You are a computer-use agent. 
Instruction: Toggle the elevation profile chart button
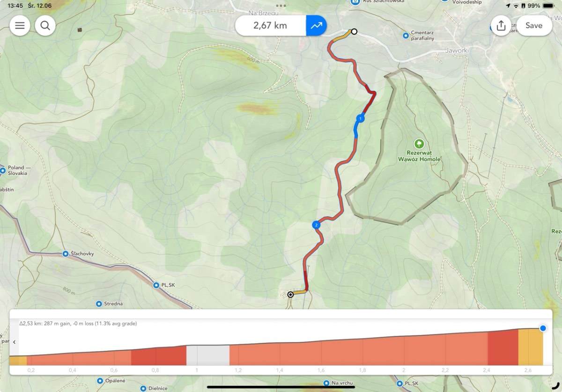click(317, 25)
